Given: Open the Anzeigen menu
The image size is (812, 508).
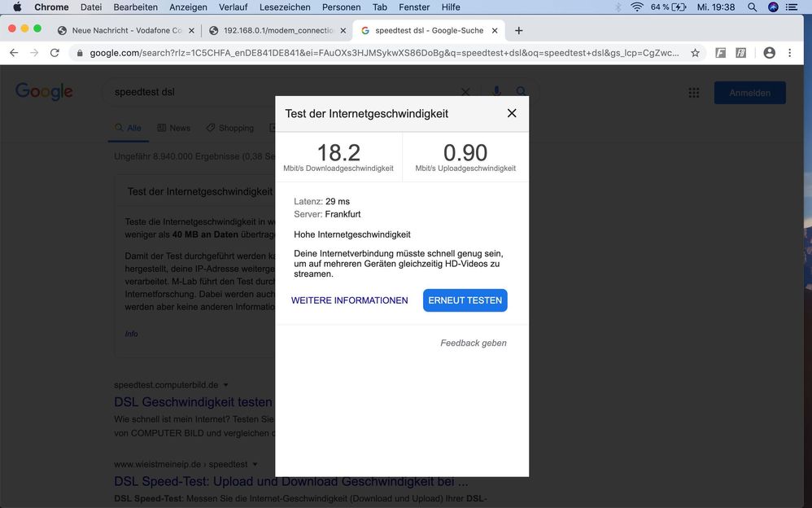Looking at the screenshot, I should click(x=188, y=7).
